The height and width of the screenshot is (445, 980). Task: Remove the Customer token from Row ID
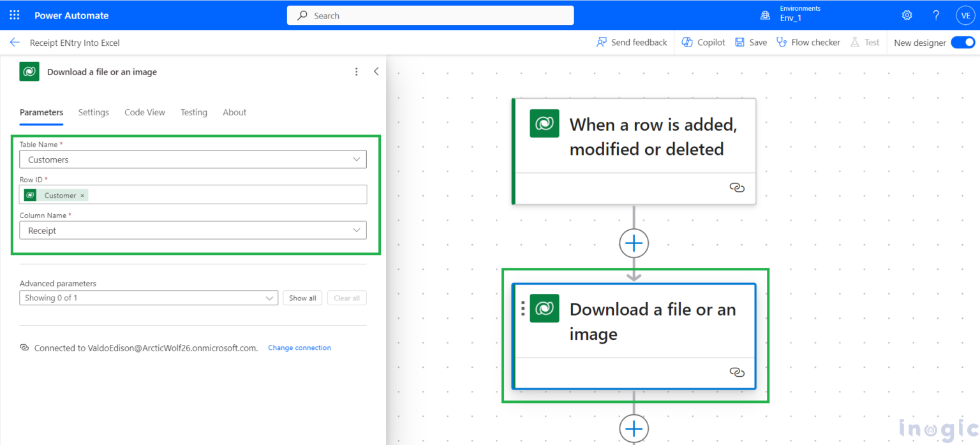(x=82, y=195)
